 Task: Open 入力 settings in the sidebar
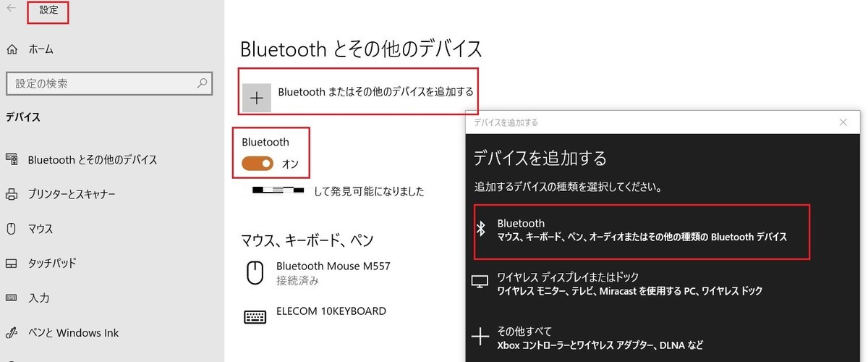[x=38, y=298]
